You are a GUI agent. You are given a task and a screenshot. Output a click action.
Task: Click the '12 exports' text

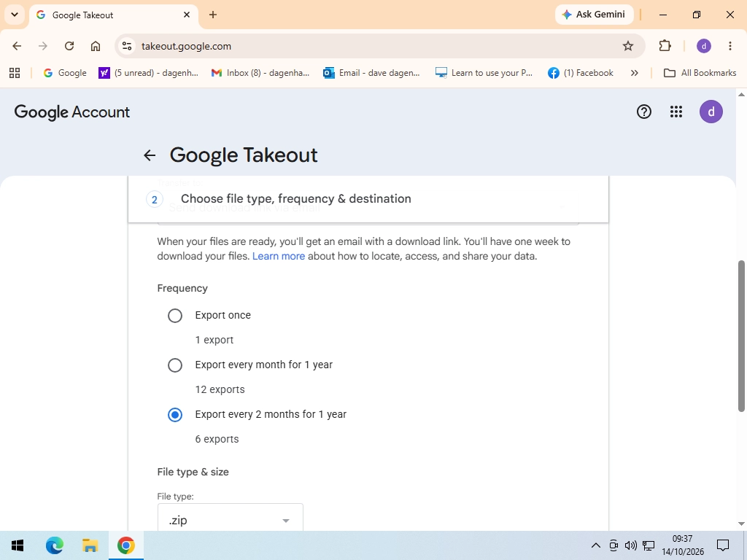pyautogui.click(x=220, y=389)
